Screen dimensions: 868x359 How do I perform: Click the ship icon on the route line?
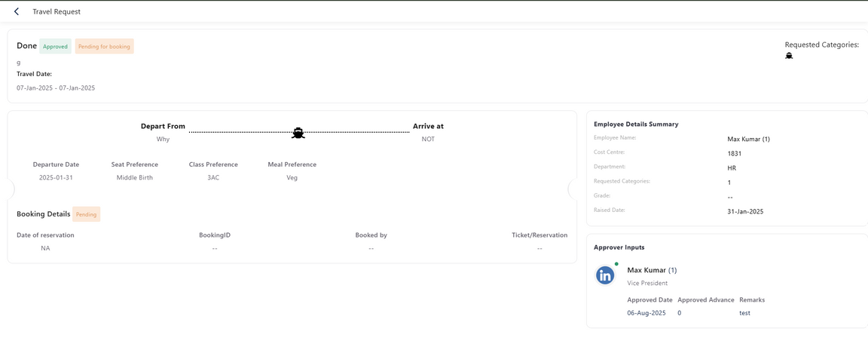coord(298,133)
